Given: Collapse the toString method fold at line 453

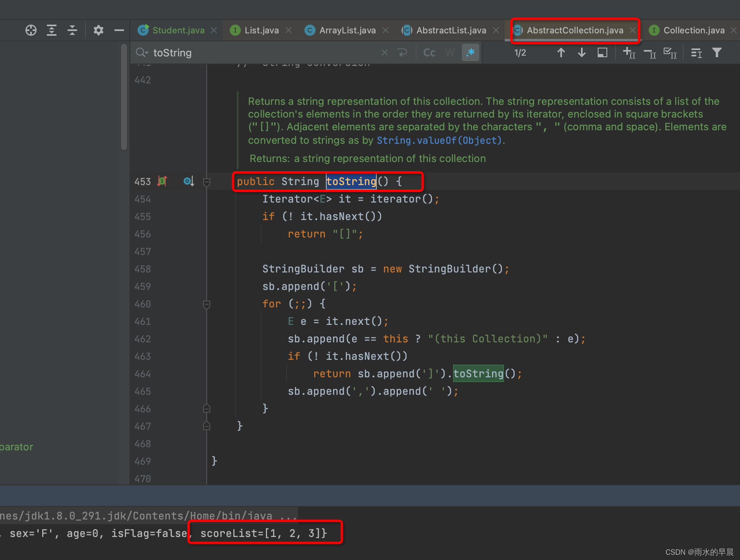Looking at the screenshot, I should [207, 182].
